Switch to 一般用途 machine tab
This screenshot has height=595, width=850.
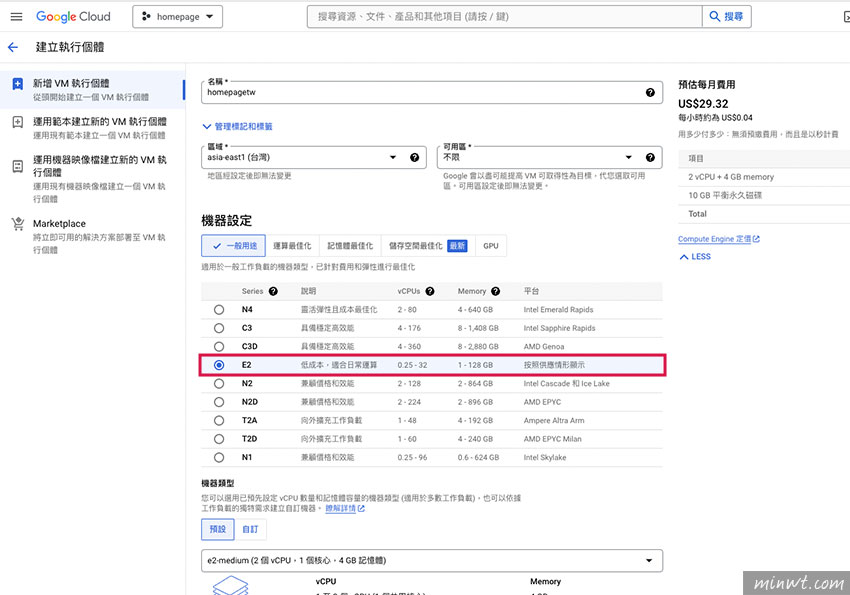[234, 246]
